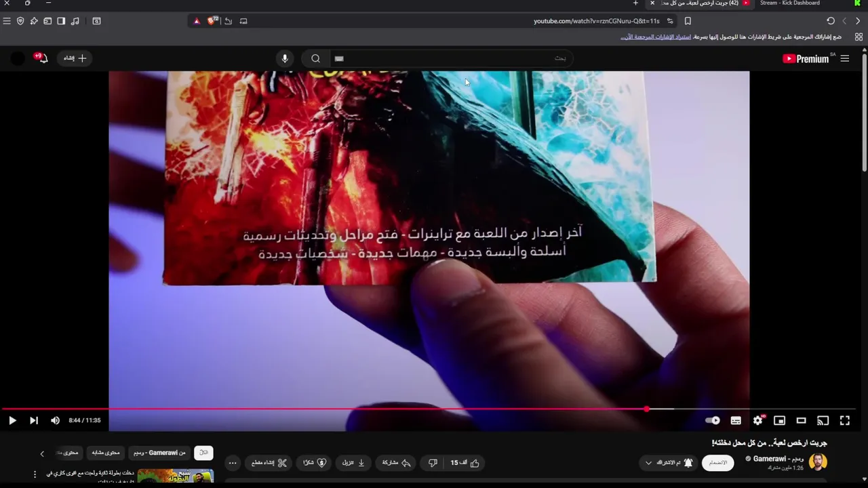The image size is (868, 488).
Task: Go to YouTube Premium home logo
Action: click(806, 58)
